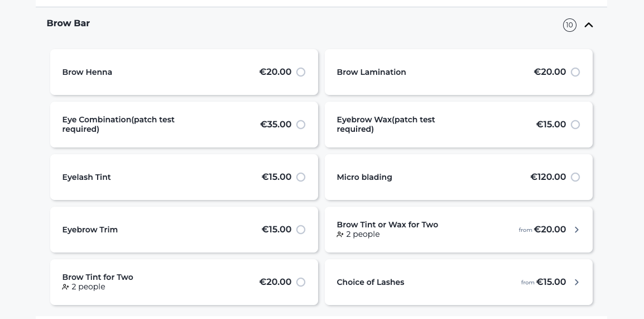Pick the Eyelash Tint radio option
The width and height of the screenshot is (644, 319).
pos(301,177)
